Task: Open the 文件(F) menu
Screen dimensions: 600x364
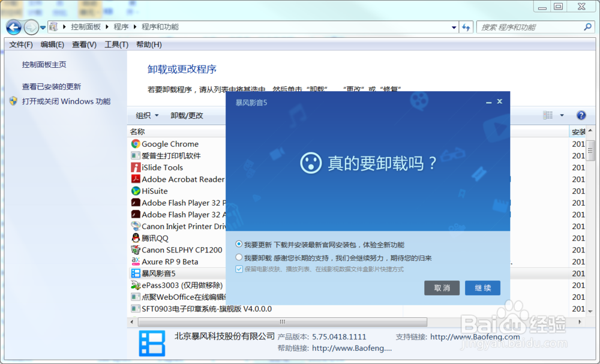Action: (x=20, y=45)
